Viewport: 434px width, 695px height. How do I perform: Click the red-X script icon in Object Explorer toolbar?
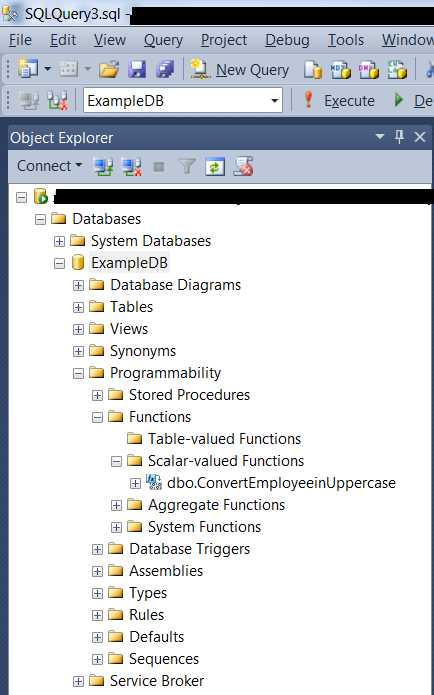click(243, 167)
